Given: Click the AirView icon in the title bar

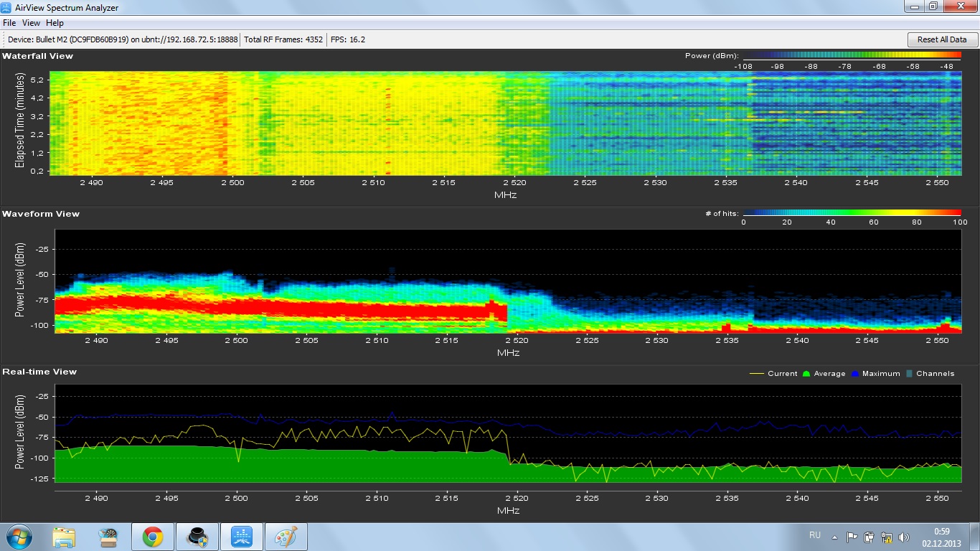Looking at the screenshot, I should [8, 7].
